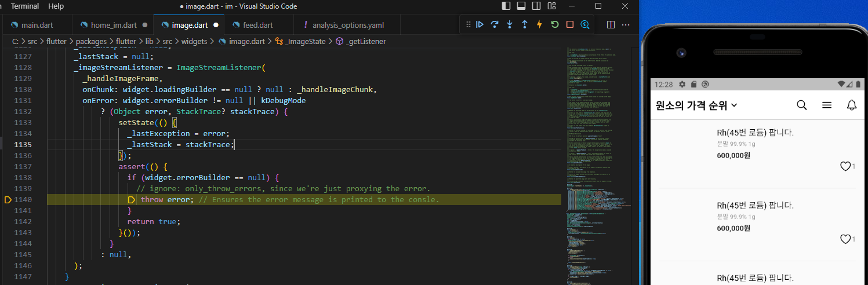Toggle the Secondary Side Bar layout icon

click(536, 6)
